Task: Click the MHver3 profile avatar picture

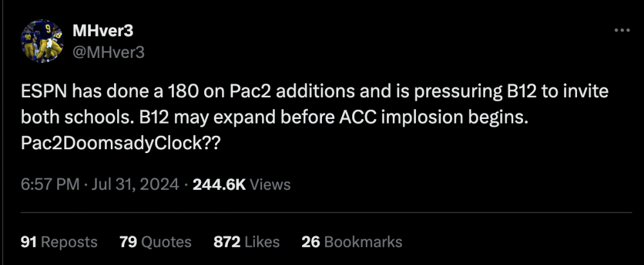Action: point(43,41)
